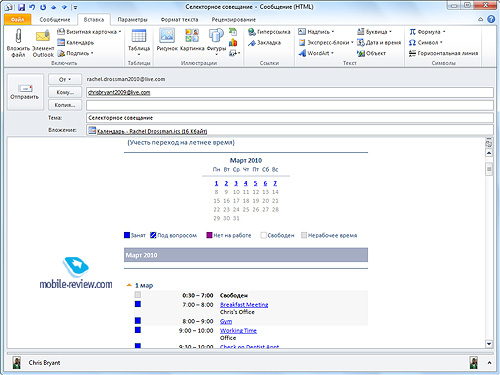The height and width of the screenshot is (375, 500).
Task: Collapse the 1 мар day section
Action: click(x=129, y=285)
